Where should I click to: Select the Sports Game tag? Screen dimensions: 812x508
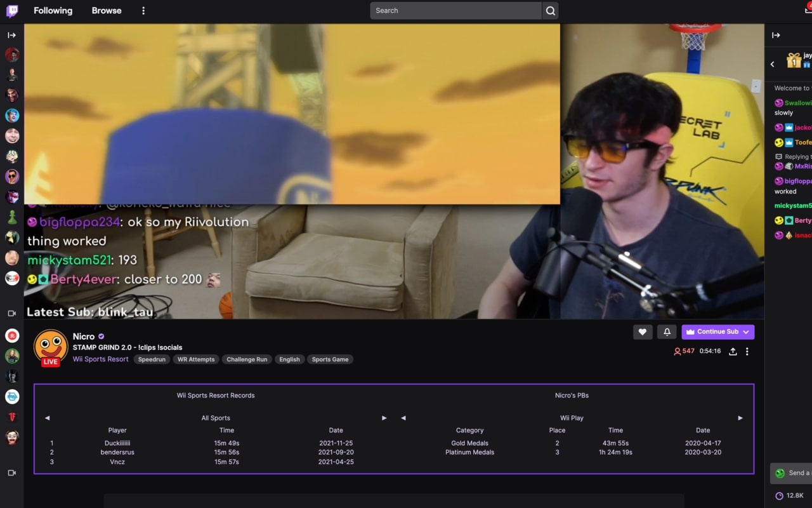(331, 359)
